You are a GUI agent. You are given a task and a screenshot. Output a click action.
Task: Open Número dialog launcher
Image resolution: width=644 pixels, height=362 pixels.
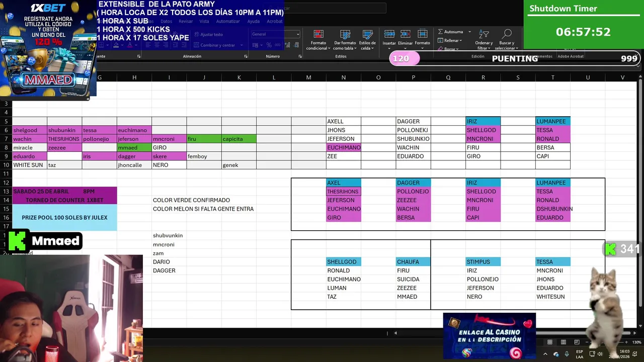(300, 56)
